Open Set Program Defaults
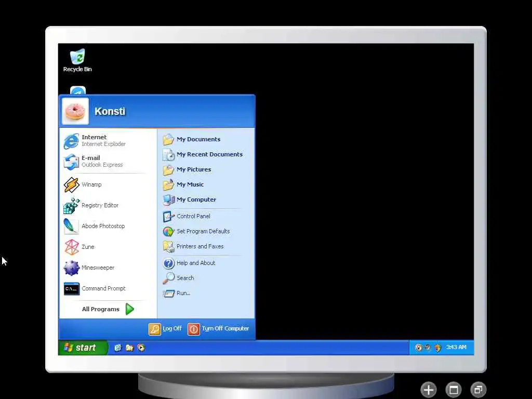Screen dimensions: 532x399 coord(206,231)
